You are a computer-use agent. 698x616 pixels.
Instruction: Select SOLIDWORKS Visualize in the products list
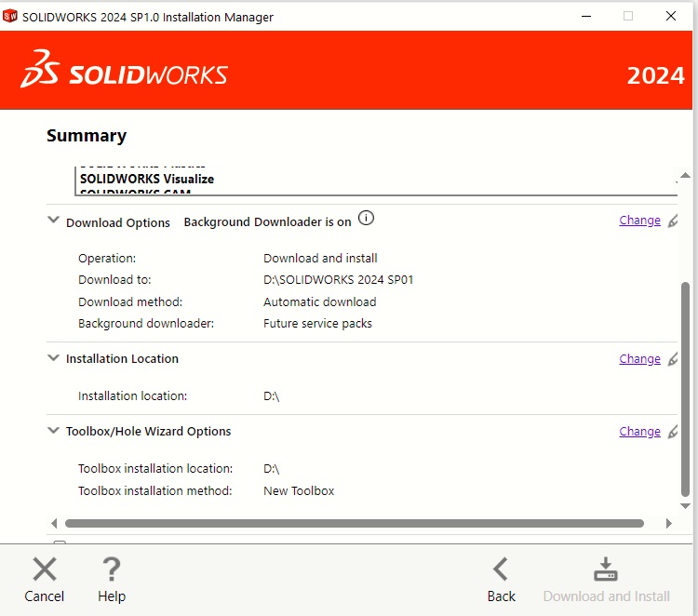(147, 179)
